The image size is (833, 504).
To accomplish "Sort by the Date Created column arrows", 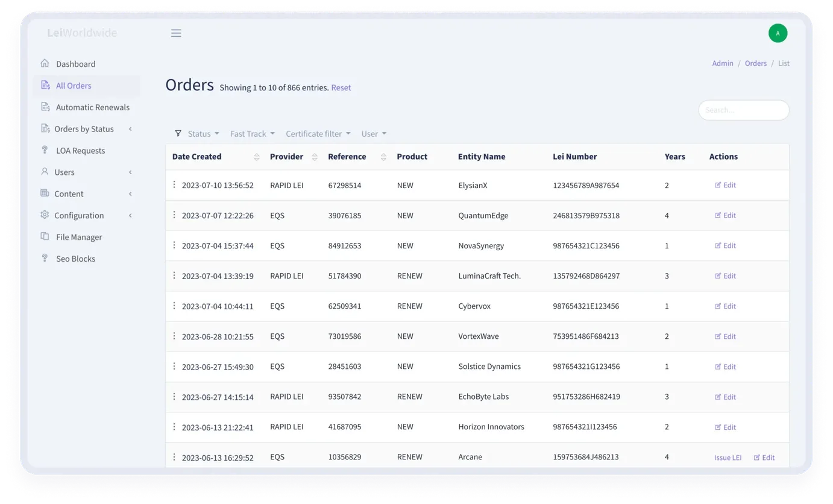I will click(257, 157).
